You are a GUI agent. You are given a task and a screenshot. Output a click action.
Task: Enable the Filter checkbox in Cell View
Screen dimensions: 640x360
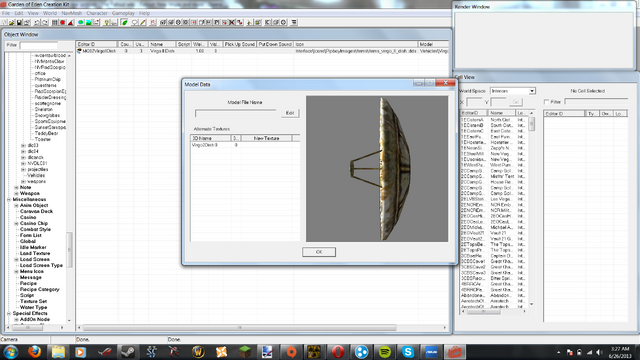click(547, 102)
